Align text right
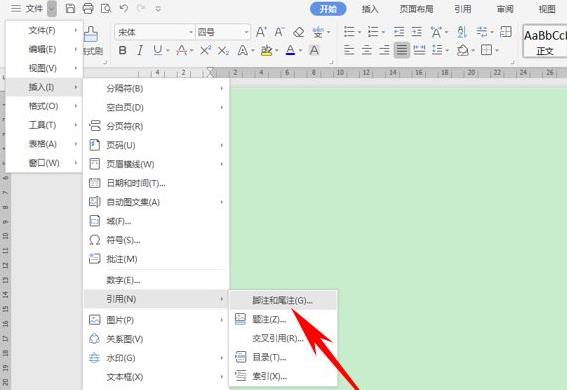 pos(384,50)
